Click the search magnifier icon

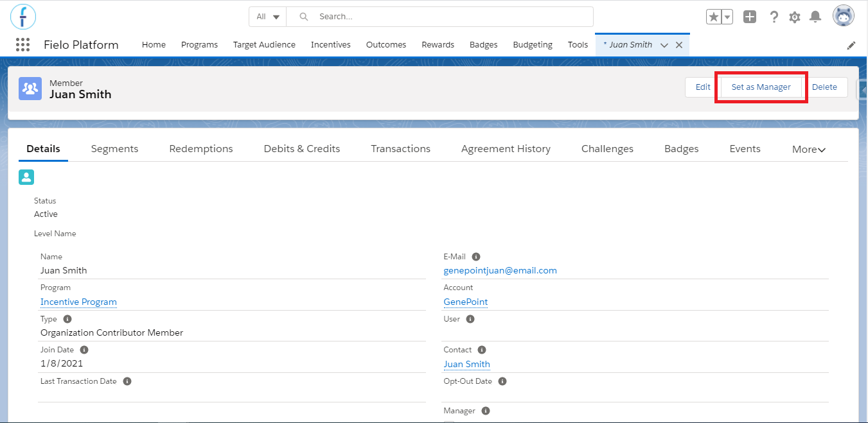[x=304, y=17]
